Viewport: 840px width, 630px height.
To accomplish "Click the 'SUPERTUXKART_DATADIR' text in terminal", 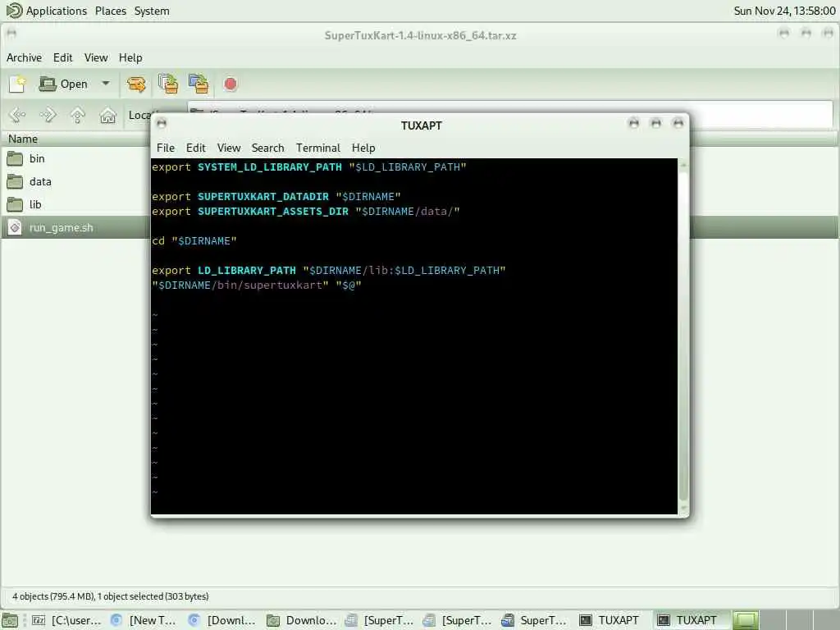I will (x=263, y=197).
